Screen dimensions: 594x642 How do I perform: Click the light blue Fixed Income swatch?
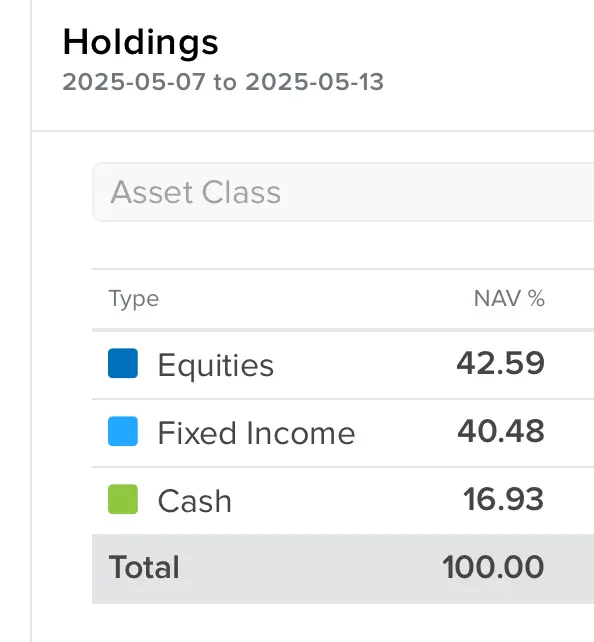pyautogui.click(x=123, y=431)
